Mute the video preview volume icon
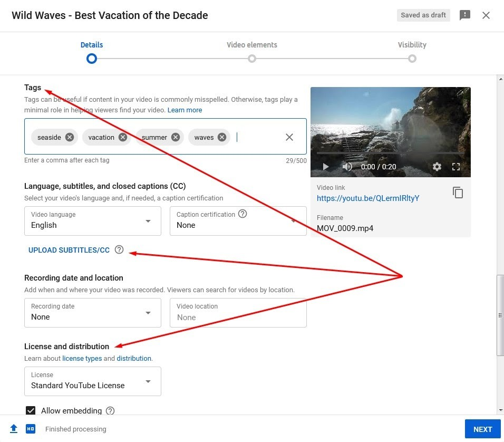Viewport: 504px width, 442px height. point(347,167)
